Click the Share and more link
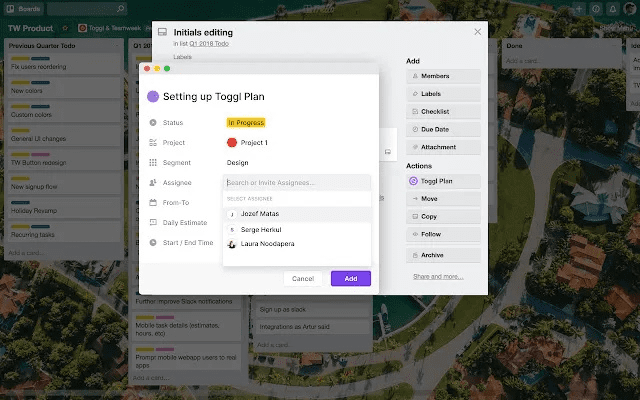 (x=438, y=276)
